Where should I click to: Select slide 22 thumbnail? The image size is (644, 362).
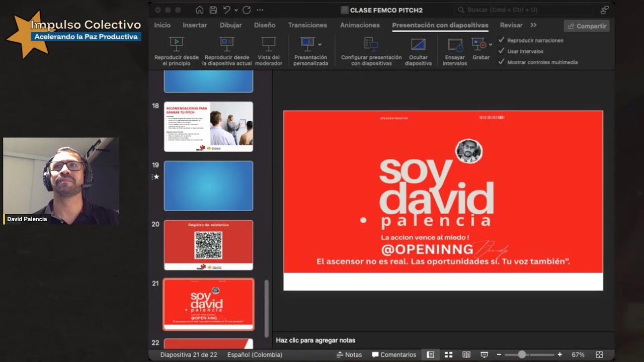pyautogui.click(x=208, y=344)
